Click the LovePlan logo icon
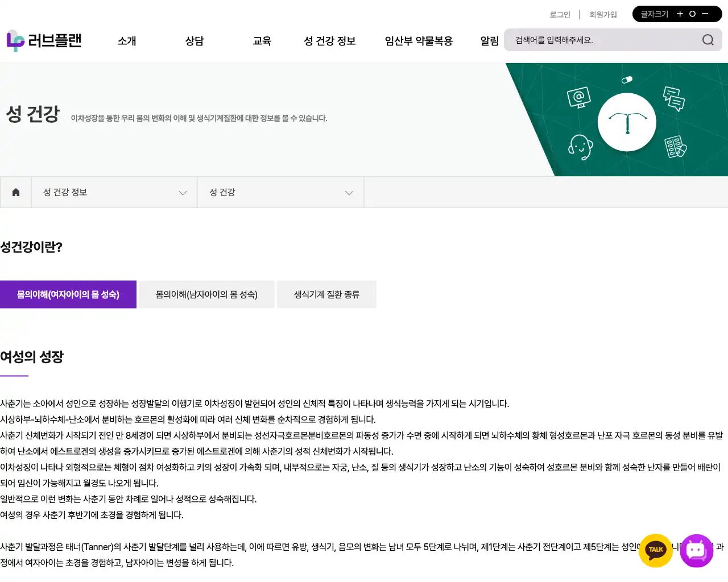 tap(15, 41)
